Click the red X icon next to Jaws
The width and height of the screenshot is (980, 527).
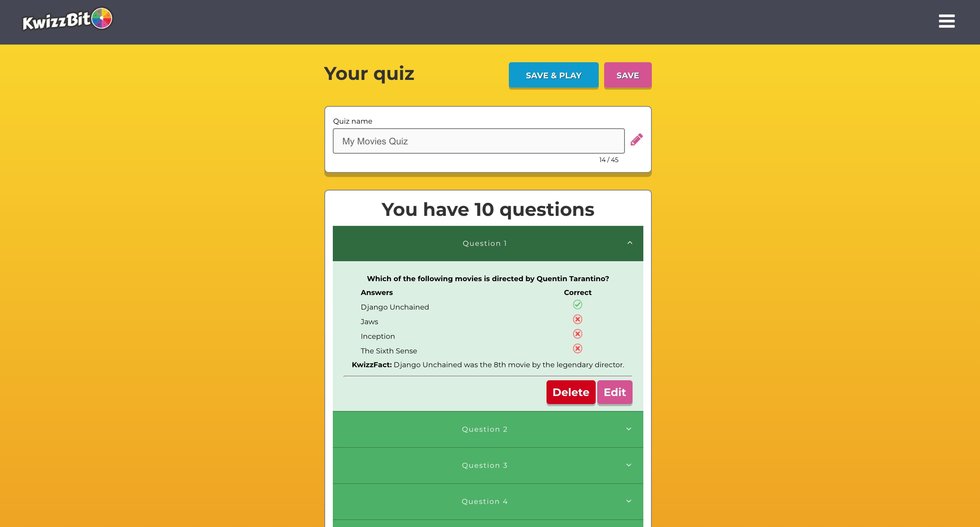(578, 319)
